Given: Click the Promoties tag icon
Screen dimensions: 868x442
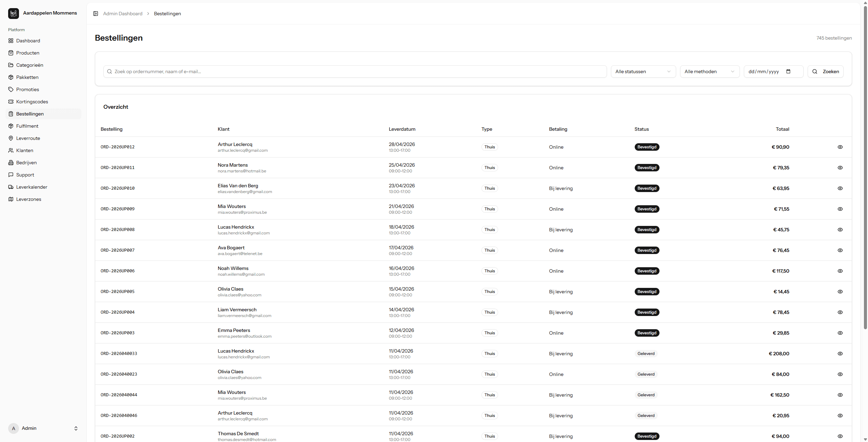Looking at the screenshot, I should pos(11,89).
